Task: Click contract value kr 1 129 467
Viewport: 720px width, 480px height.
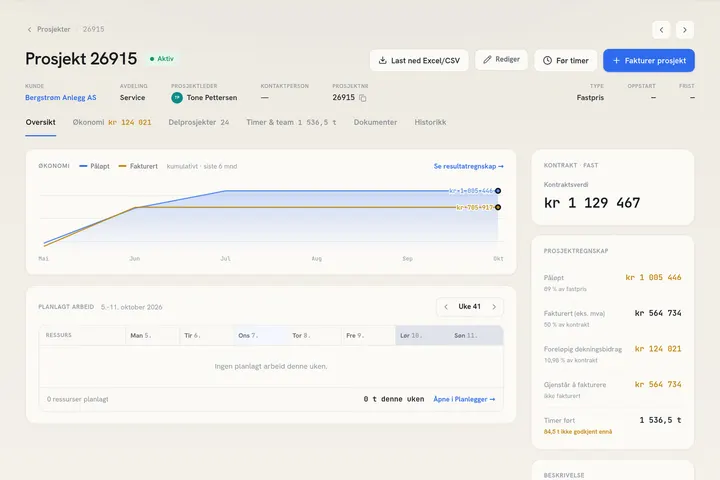Action: (592, 203)
